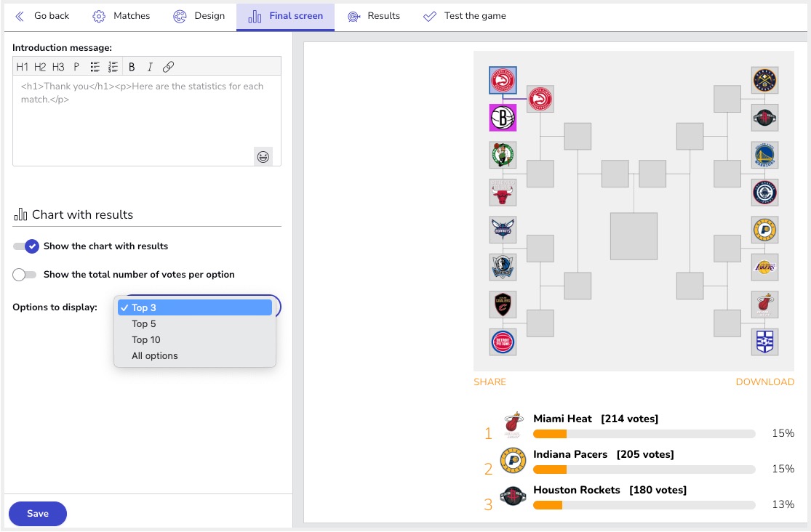
Task: Apply H3 heading format in the editor
Action: click(x=58, y=67)
